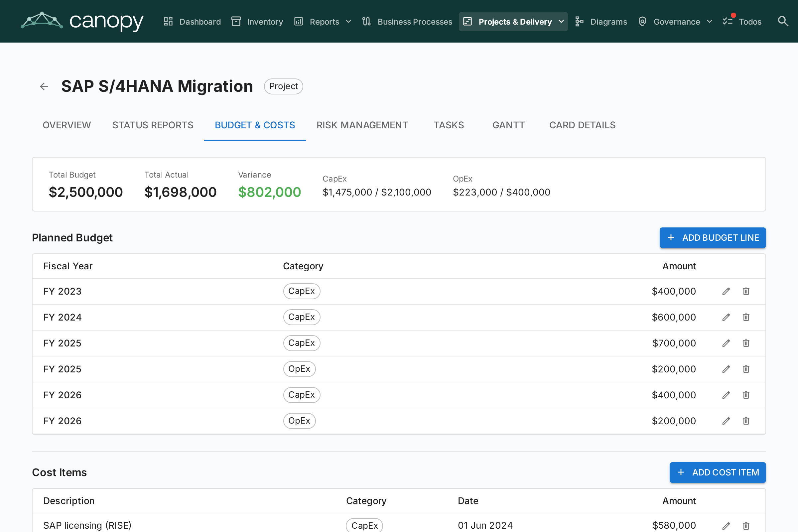The height and width of the screenshot is (532, 798).
Task: Click the $600,000 amount for FY 2024
Action: [674, 317]
